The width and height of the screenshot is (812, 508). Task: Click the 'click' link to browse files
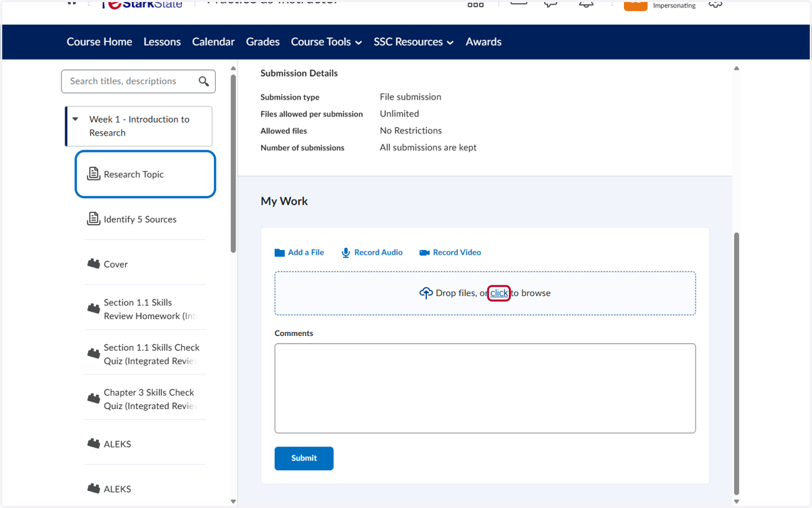(x=499, y=293)
